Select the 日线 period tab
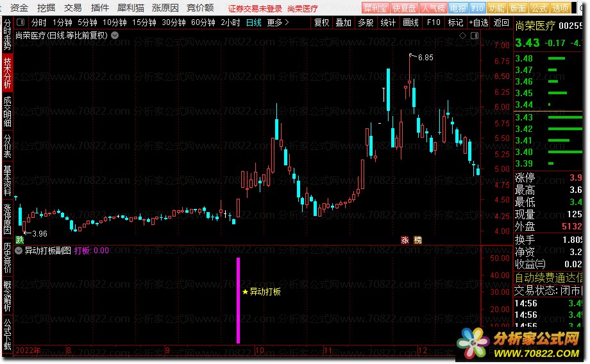Image resolution: width=590 pixels, height=364 pixels. pos(253,22)
